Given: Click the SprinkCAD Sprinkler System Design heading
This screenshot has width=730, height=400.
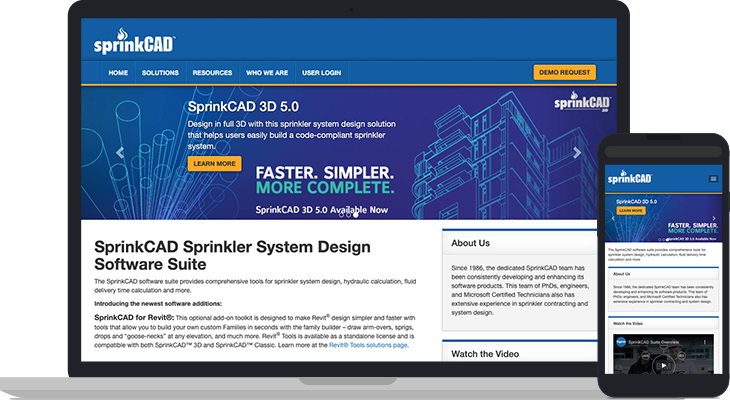Looking at the screenshot, I should (x=232, y=255).
